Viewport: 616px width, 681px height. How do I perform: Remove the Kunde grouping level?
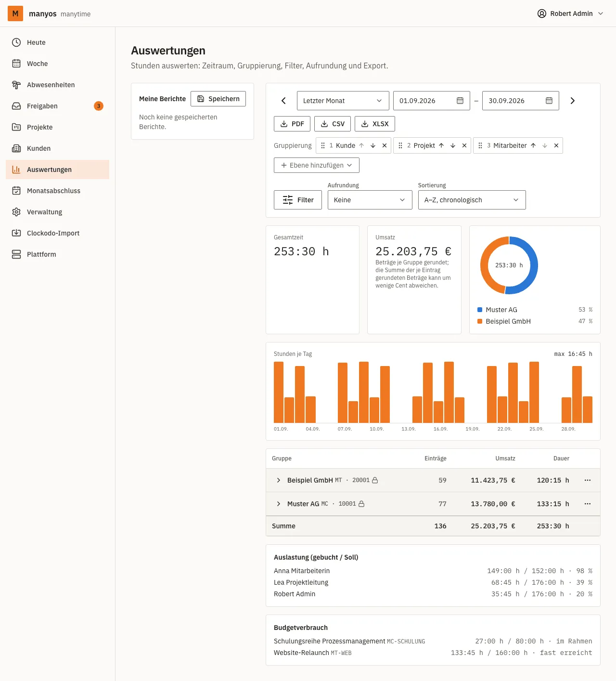tap(385, 145)
